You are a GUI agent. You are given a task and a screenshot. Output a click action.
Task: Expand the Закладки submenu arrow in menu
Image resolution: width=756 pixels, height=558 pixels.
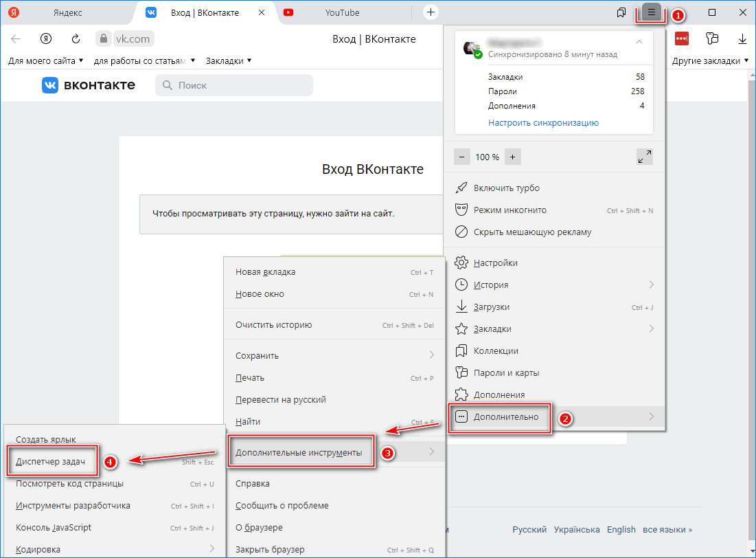pos(652,328)
